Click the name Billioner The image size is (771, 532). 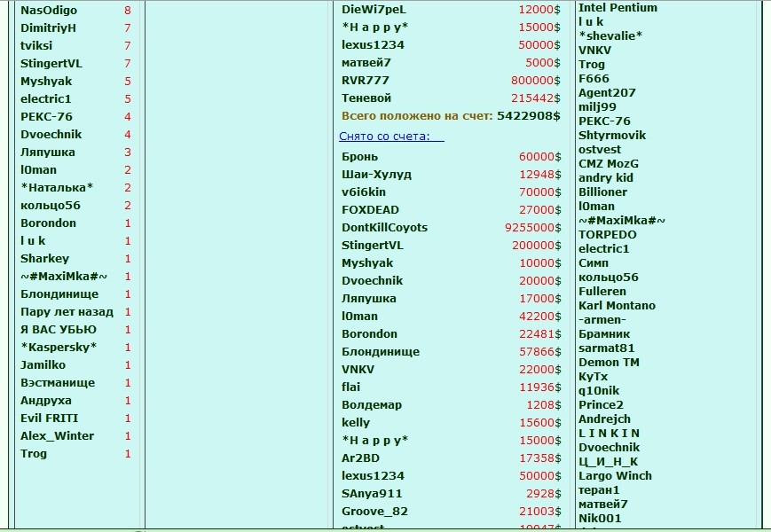coord(602,192)
